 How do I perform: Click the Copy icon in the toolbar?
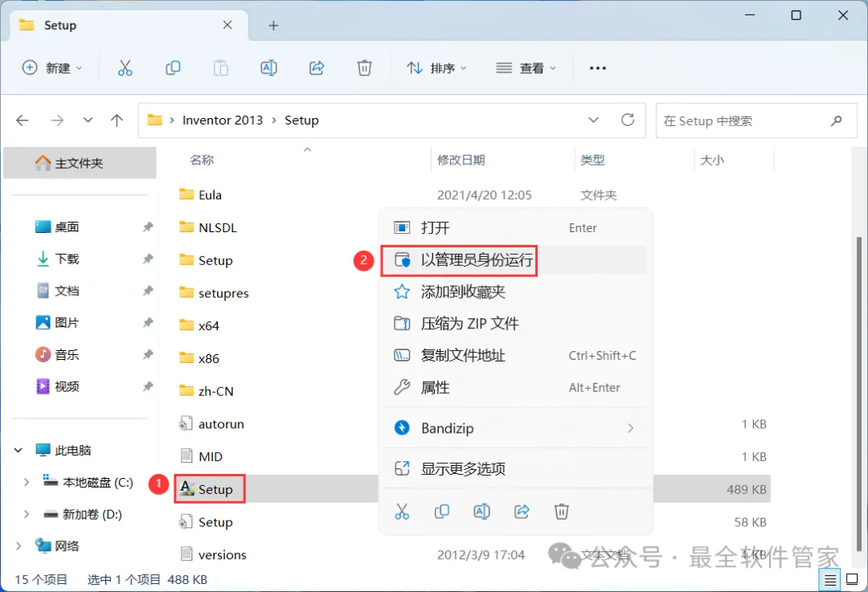pyautogui.click(x=173, y=68)
